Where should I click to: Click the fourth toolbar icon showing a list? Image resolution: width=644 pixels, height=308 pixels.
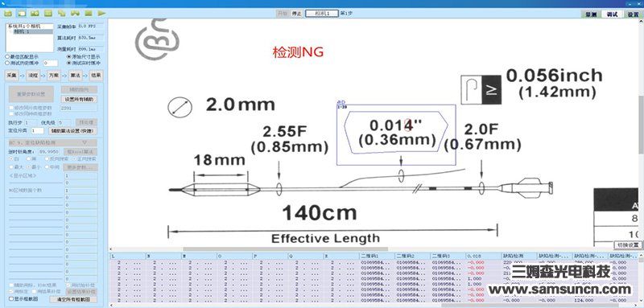(x=48, y=14)
